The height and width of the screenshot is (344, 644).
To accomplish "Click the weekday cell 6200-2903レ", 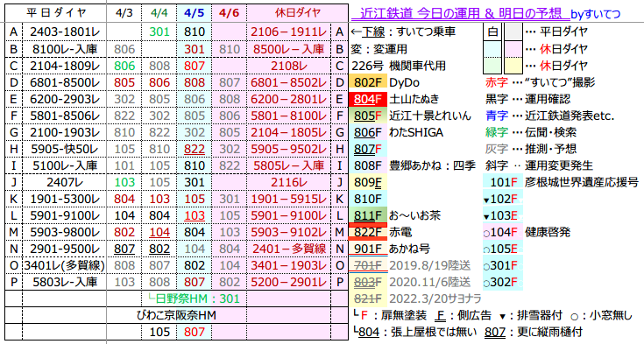I will point(65,99).
